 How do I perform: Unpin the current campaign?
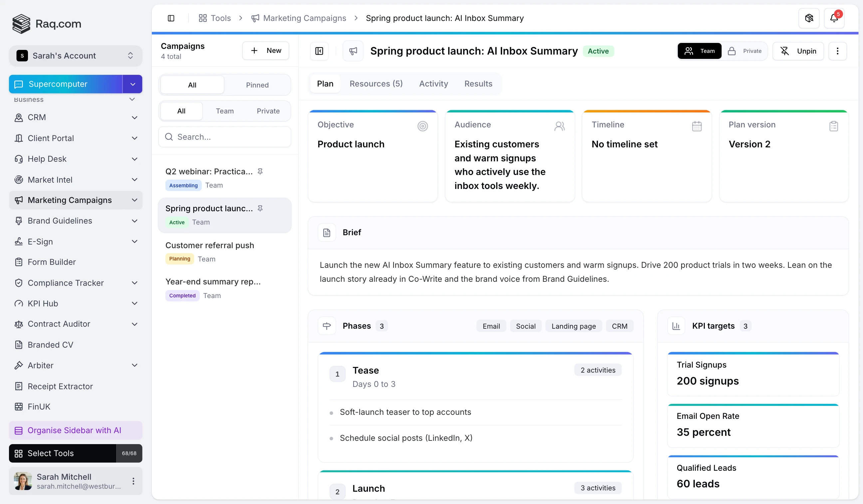tap(798, 51)
